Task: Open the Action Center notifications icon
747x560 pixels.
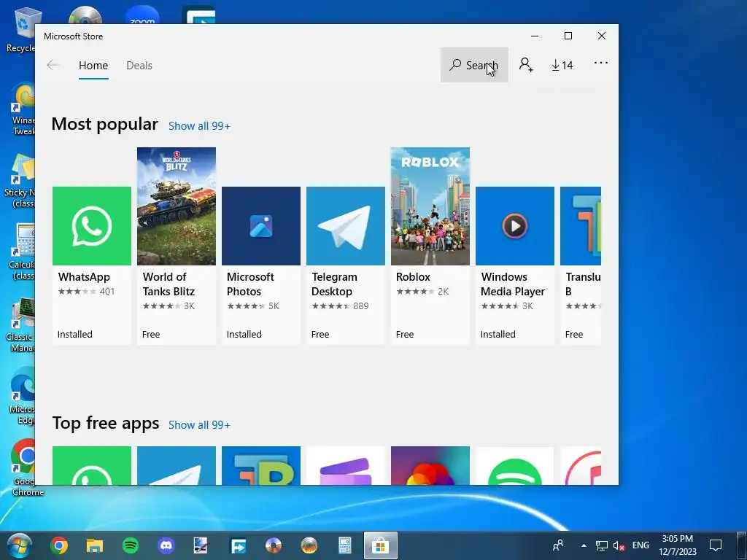Action: (x=716, y=545)
